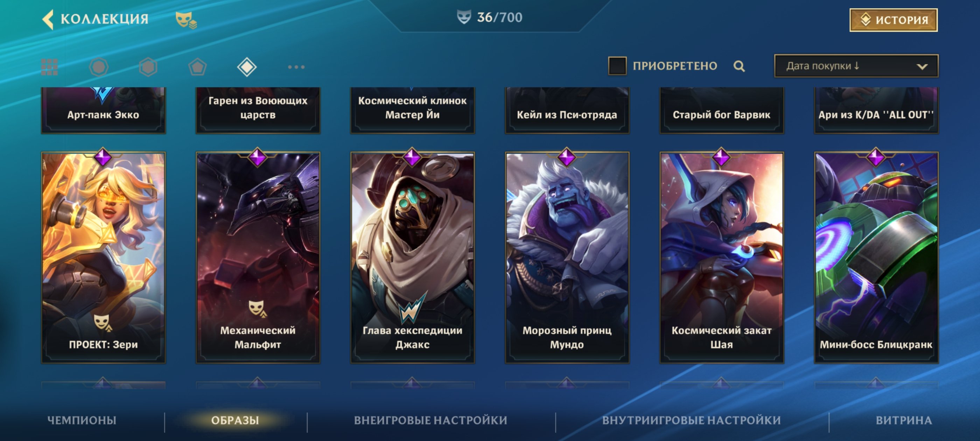The height and width of the screenshot is (441, 980).
Task: Open the Внеигровые настройки tab
Action: 430,420
